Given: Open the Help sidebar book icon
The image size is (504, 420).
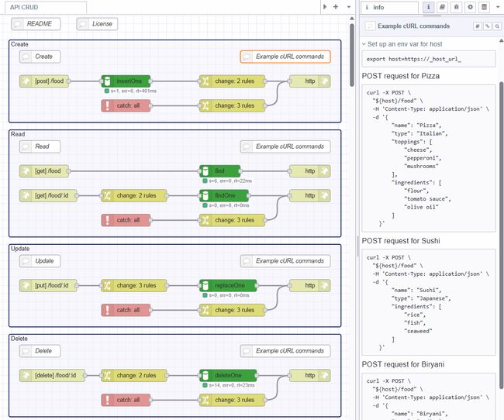Looking at the screenshot, I should [x=441, y=7].
